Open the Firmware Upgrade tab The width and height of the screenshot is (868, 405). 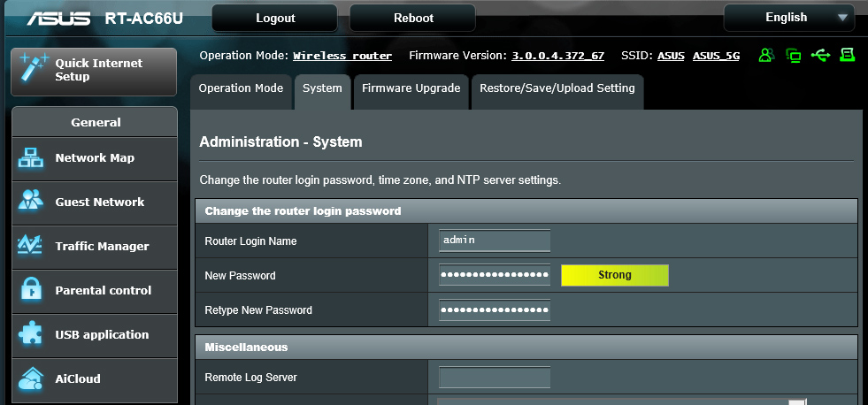click(x=411, y=88)
